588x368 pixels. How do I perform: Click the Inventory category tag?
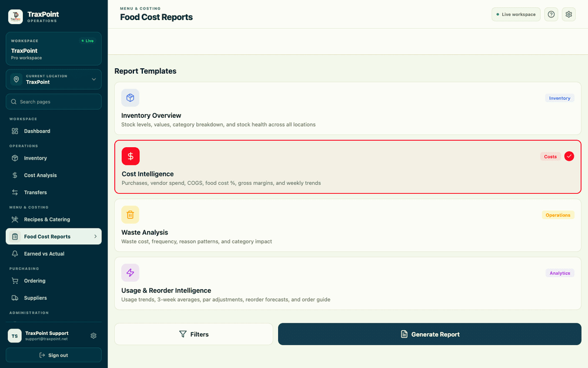pos(560,98)
